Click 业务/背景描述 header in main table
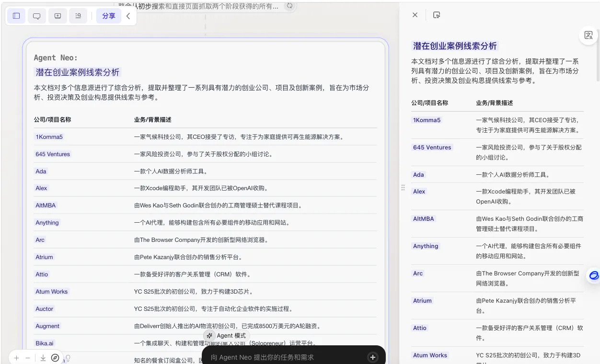600x364 pixels. tap(153, 120)
